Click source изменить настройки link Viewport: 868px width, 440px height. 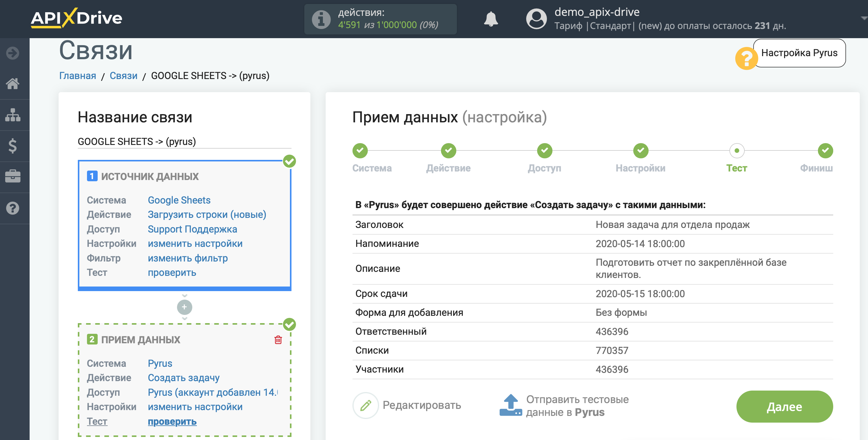pos(195,243)
